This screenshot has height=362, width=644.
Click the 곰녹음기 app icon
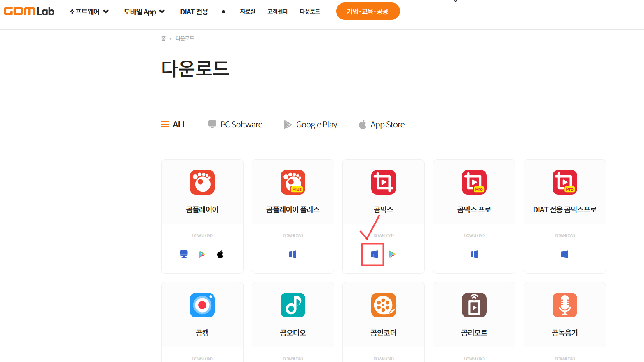(565, 305)
